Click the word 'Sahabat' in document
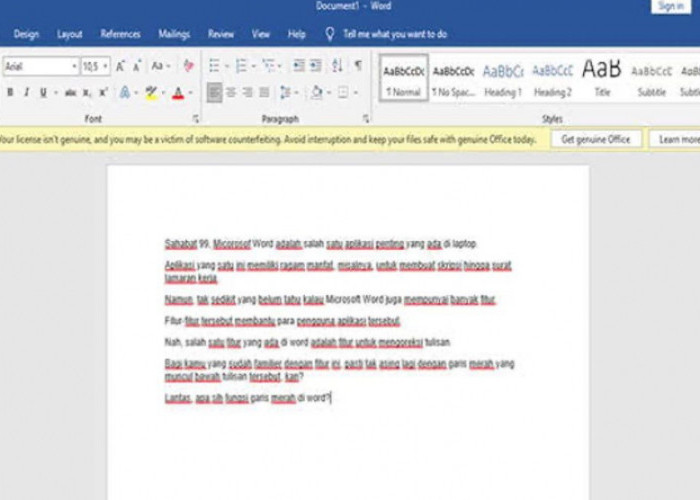The width and height of the screenshot is (700, 500). [x=181, y=244]
